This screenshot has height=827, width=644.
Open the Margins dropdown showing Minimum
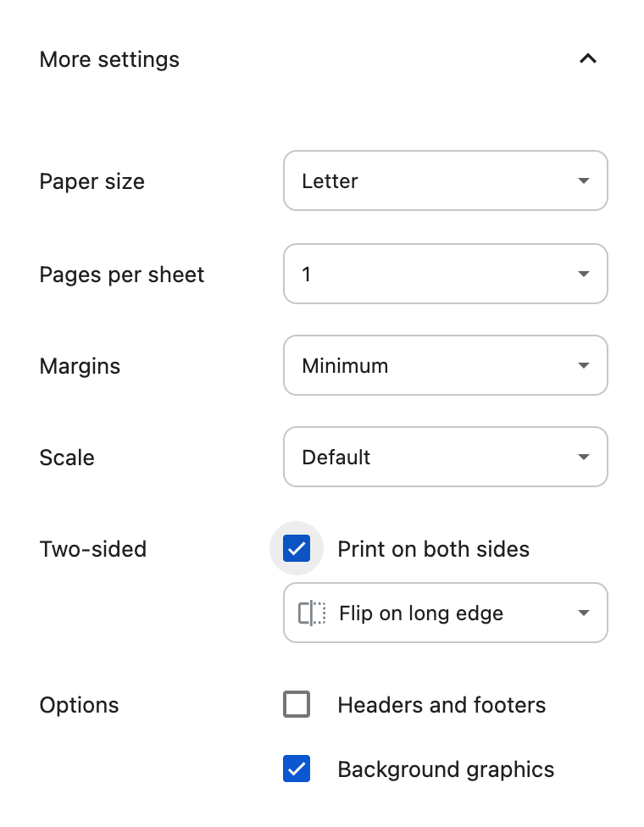[445, 365]
